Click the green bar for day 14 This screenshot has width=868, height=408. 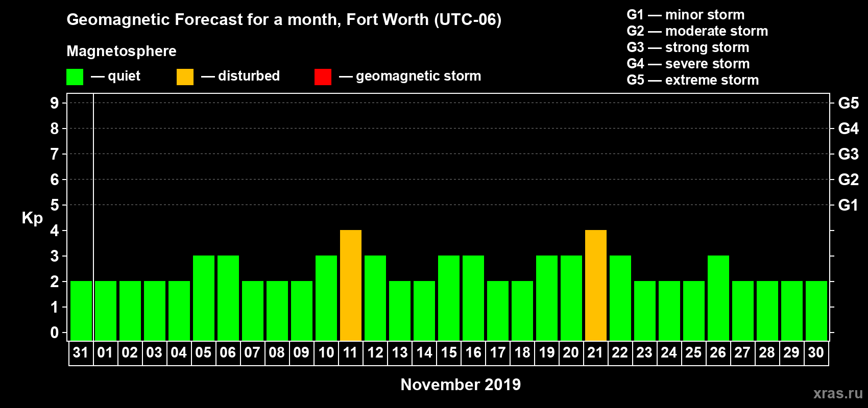[x=424, y=311]
